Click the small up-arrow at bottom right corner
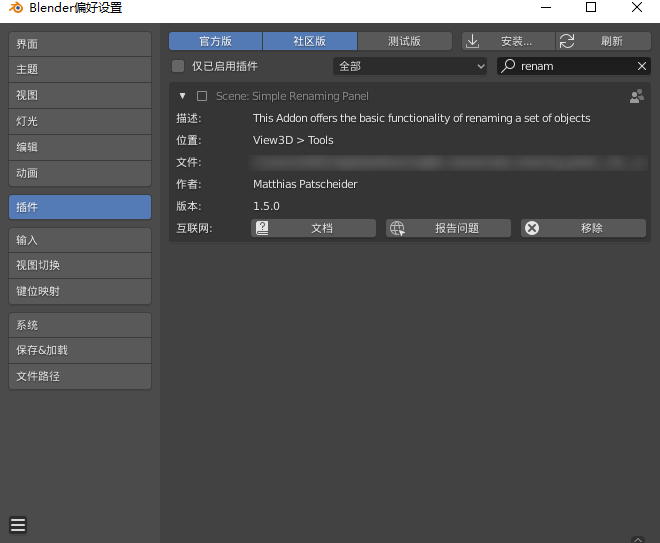 pos(638,539)
